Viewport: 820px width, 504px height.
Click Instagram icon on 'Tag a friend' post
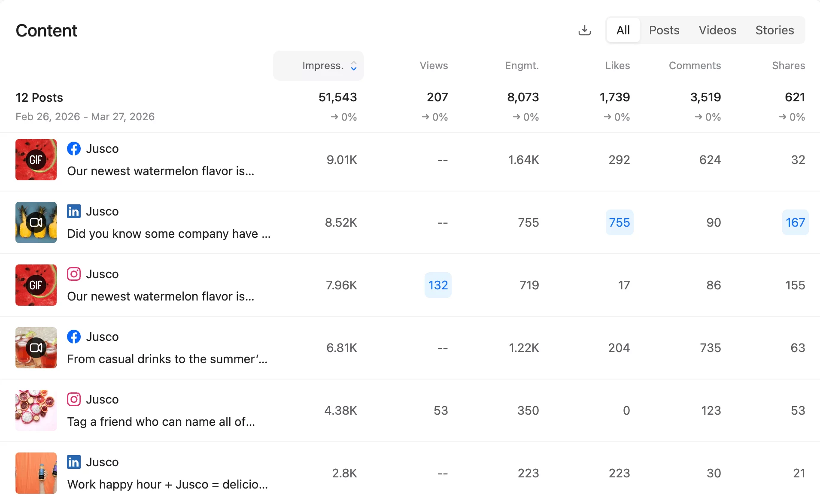coord(74,399)
